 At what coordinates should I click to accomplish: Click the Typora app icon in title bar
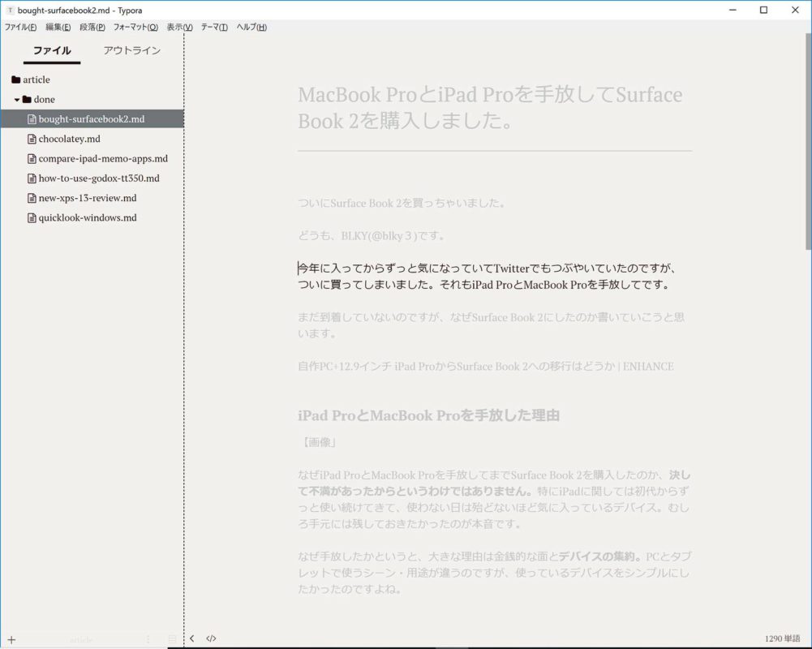click(10, 10)
